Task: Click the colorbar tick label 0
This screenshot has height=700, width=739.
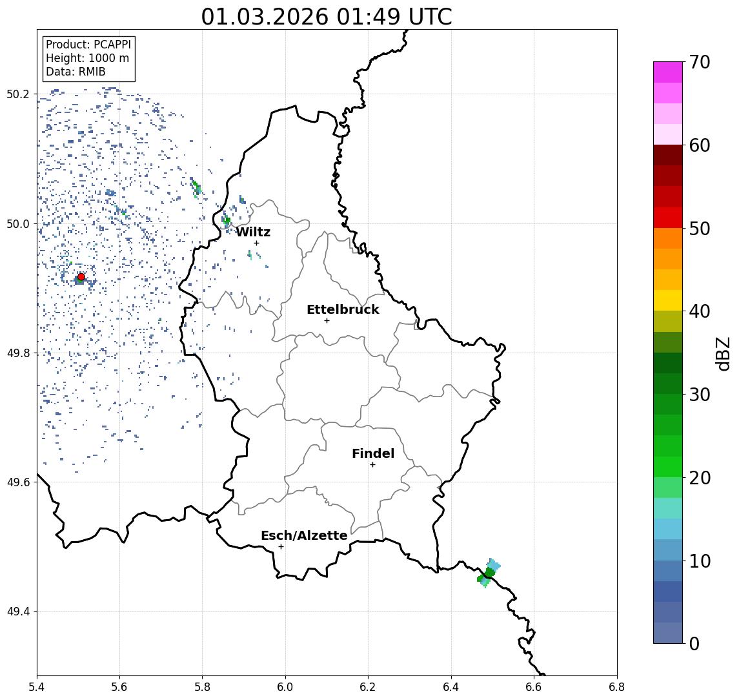Action: click(x=694, y=643)
